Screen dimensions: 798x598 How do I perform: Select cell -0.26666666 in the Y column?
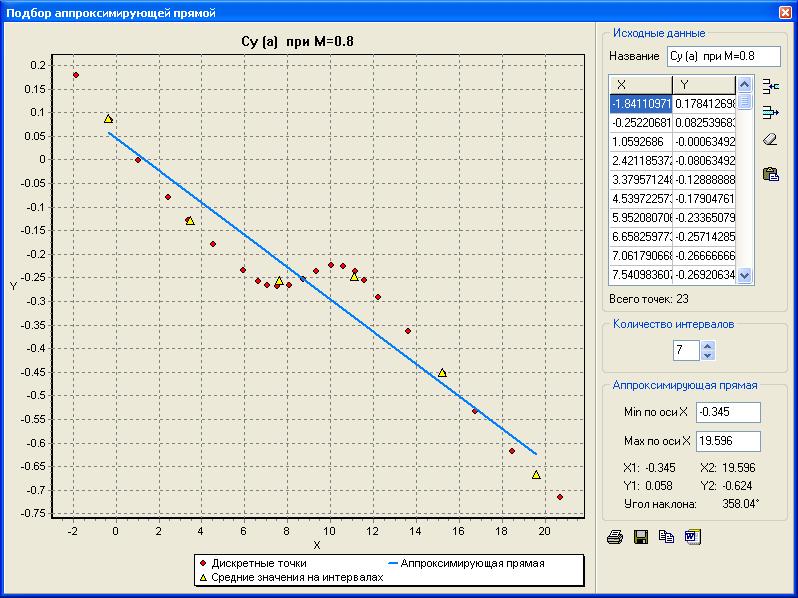click(x=704, y=255)
